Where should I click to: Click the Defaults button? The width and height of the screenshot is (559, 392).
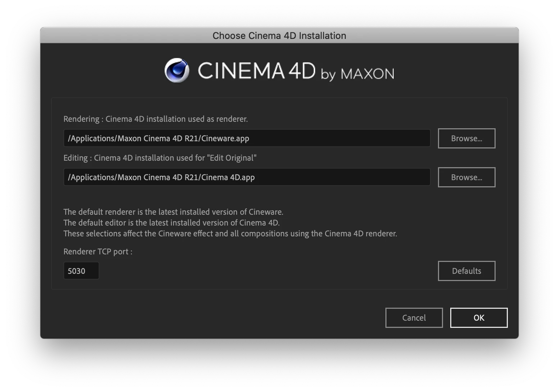pos(466,271)
